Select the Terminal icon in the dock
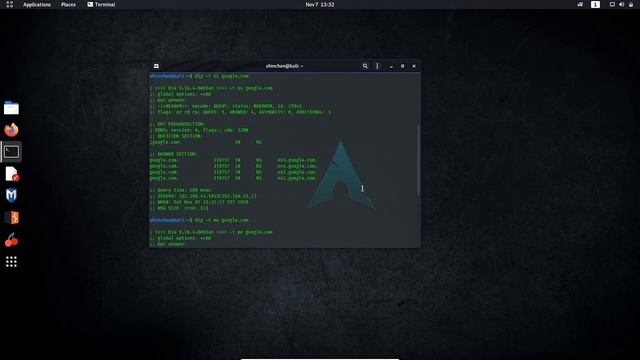Image resolution: width=640 pixels, height=360 pixels. tap(11, 152)
